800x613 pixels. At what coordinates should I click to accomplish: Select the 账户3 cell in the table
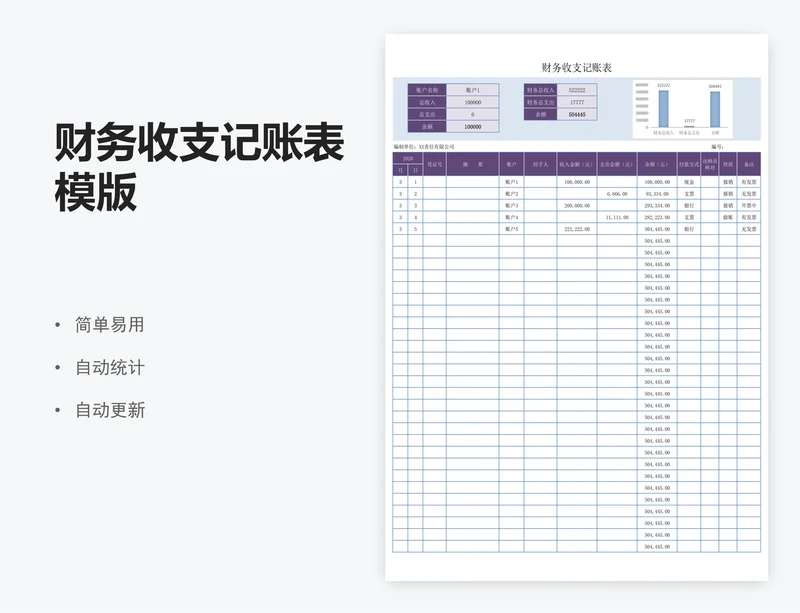pos(511,206)
